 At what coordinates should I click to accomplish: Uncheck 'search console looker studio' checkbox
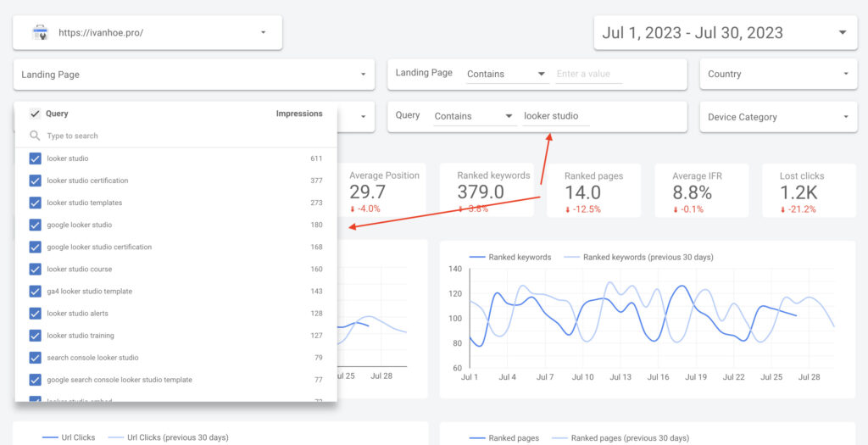[x=36, y=358]
